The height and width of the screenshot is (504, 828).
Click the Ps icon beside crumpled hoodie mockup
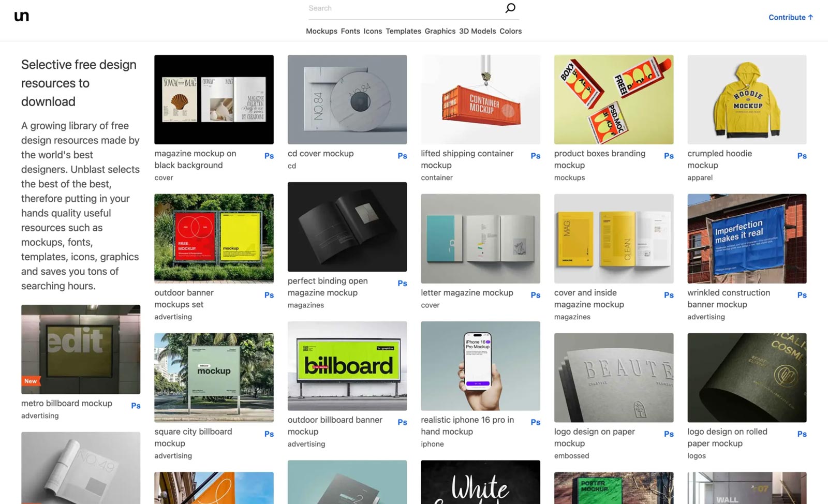[x=802, y=156]
